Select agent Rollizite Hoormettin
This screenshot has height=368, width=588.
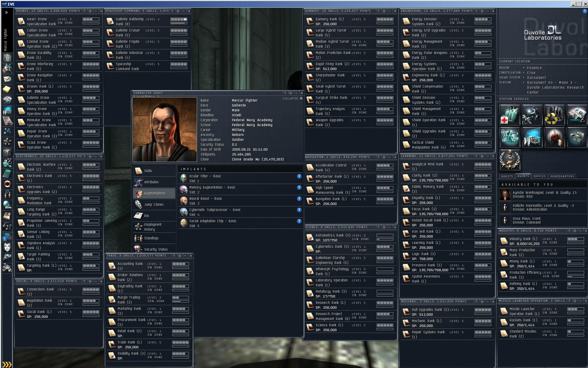pos(542,207)
